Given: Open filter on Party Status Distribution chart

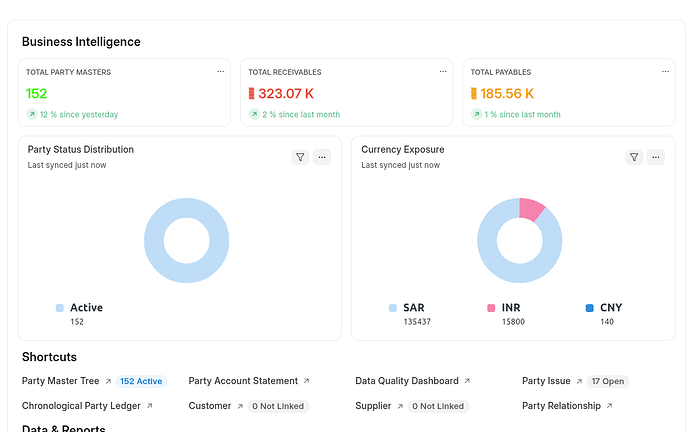Looking at the screenshot, I should (300, 157).
